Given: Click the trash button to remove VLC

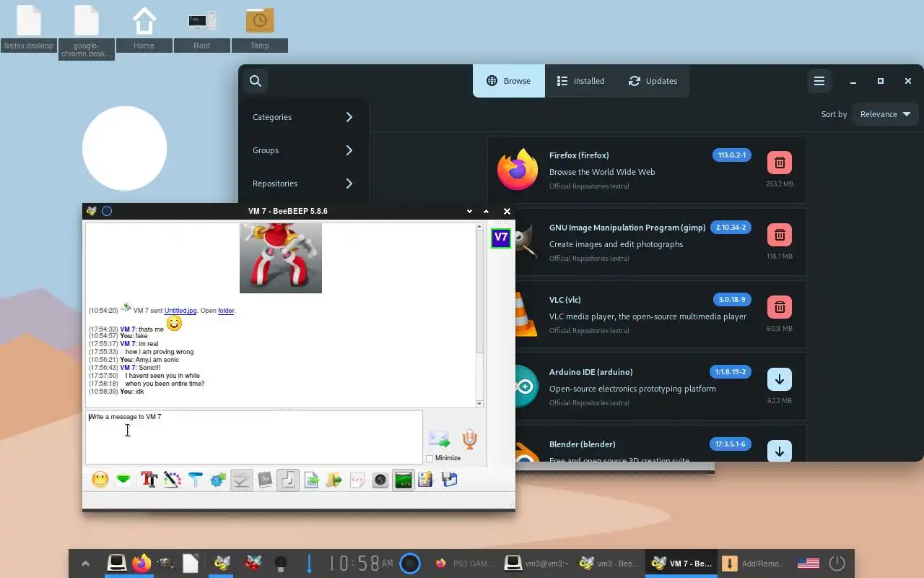Looking at the screenshot, I should (780, 307).
